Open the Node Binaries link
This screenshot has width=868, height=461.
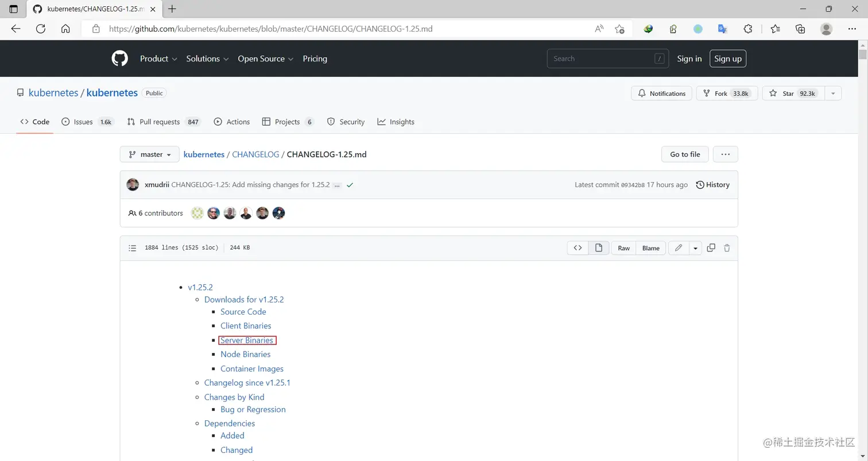245,354
